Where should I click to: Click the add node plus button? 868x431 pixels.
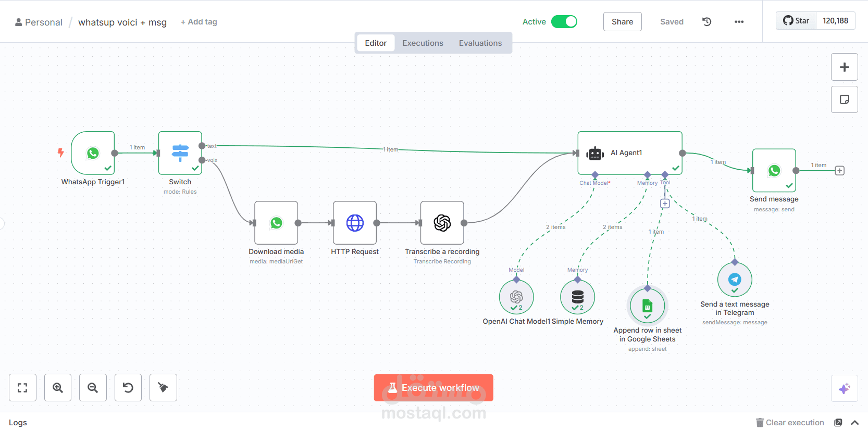pos(845,67)
